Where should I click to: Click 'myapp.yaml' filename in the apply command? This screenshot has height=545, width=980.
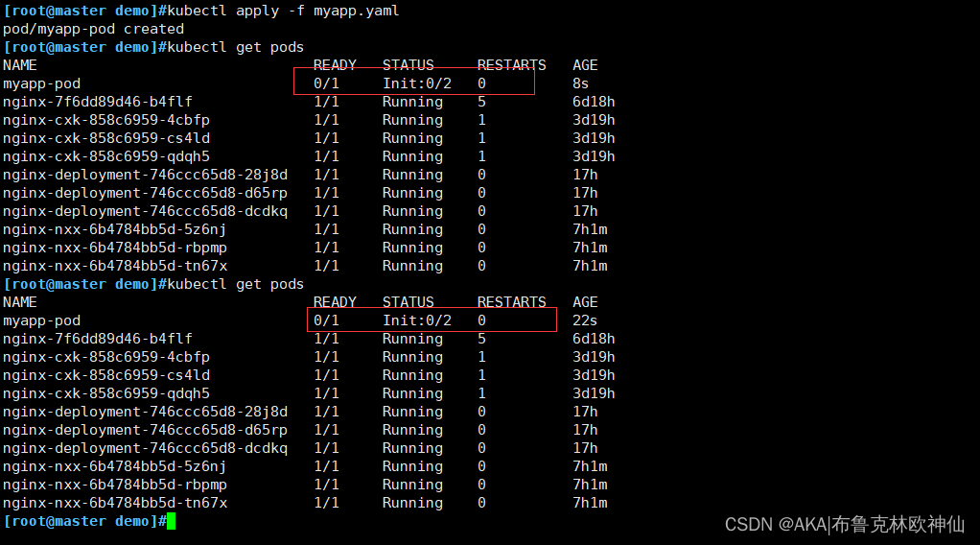[x=357, y=11]
